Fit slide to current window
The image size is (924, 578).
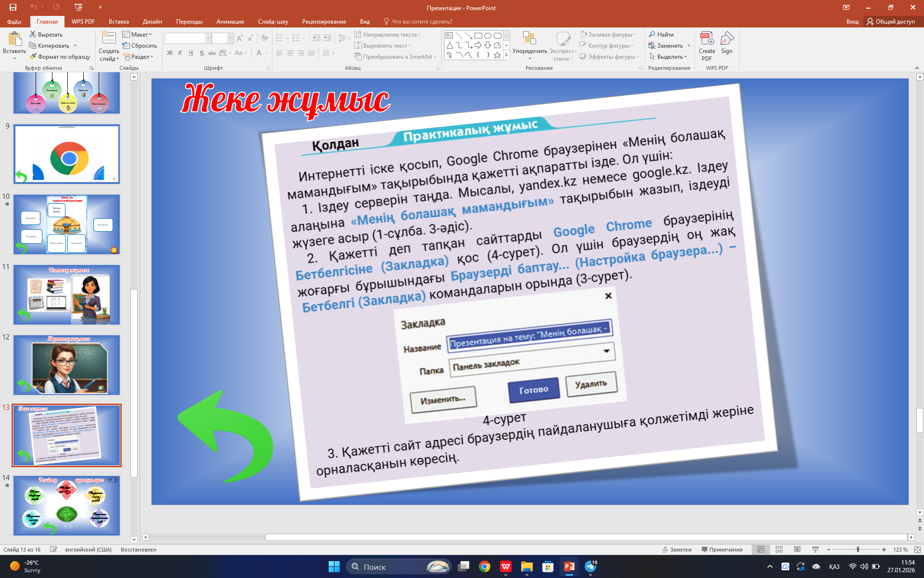click(x=917, y=550)
